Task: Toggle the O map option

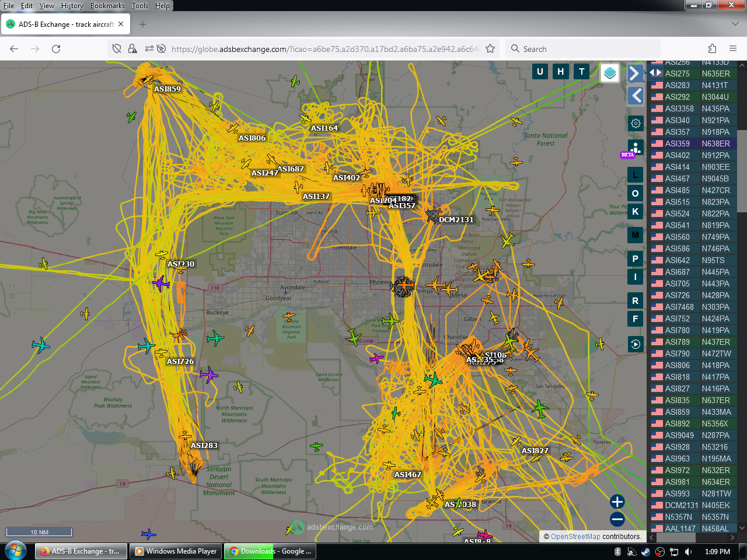Action: click(636, 193)
